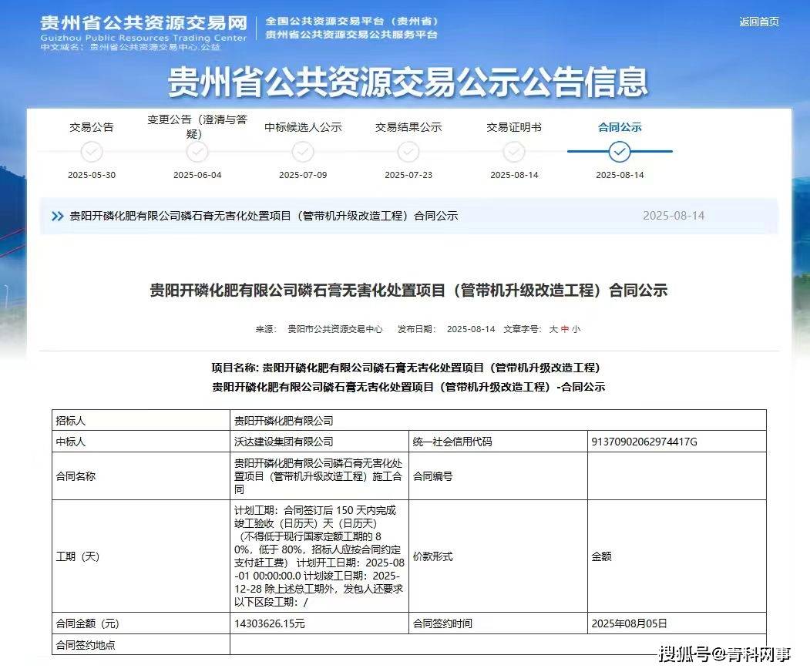
Task: Click 返回首页 link at top right
Action: (759, 22)
